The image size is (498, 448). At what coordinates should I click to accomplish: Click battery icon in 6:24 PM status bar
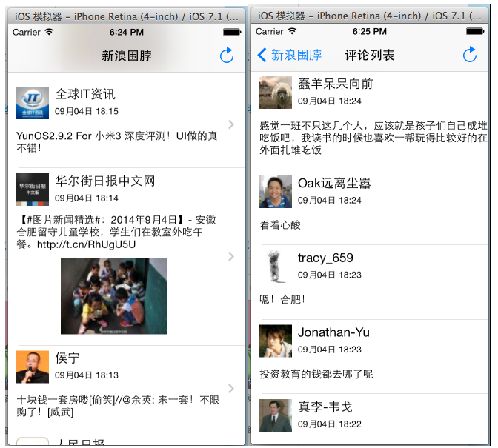232,32
